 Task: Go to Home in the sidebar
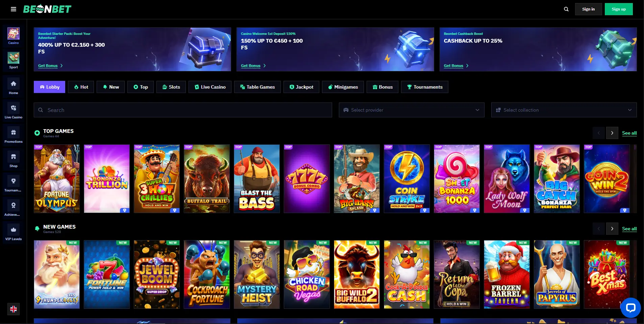14,86
